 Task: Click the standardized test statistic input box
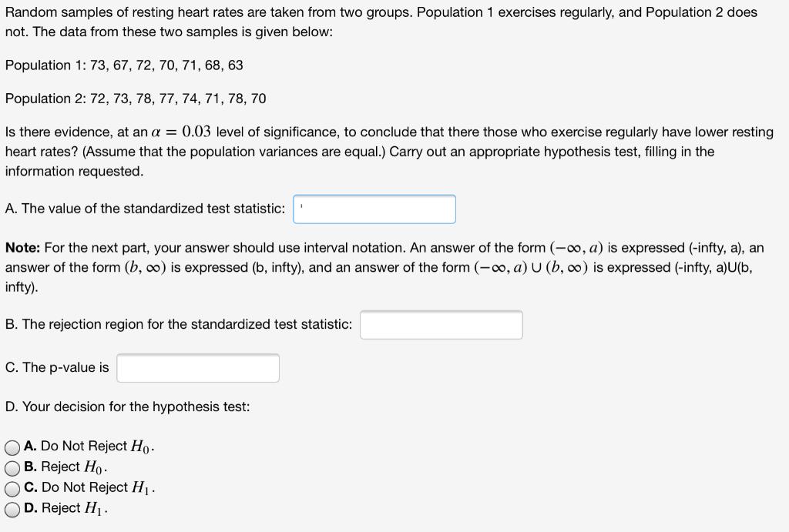coord(374,209)
